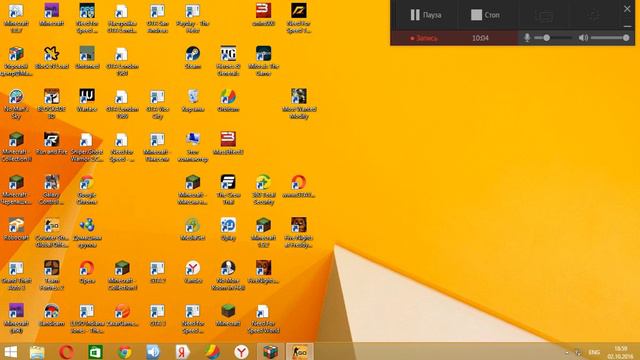Close the recorder panel

click(627, 9)
